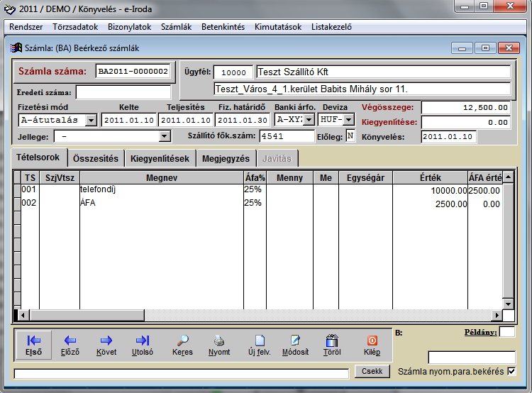Delete invoice with Töröl trash icon
Screen dimensions: 532x393
pos(331,344)
